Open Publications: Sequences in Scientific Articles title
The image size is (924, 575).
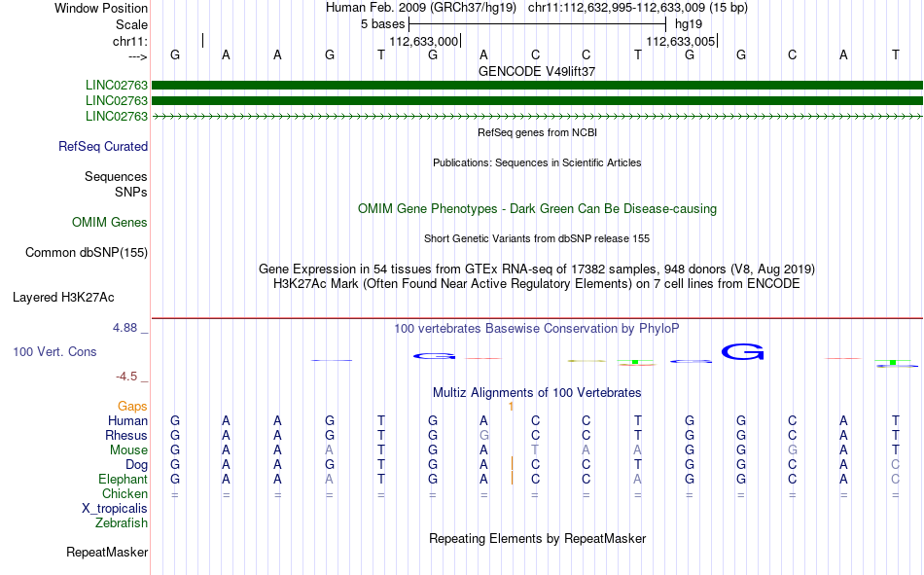(537, 162)
